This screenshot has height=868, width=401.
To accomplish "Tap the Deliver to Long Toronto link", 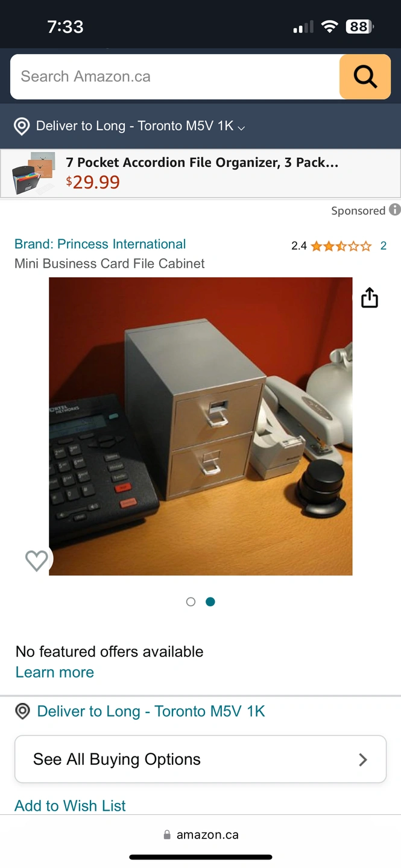I will tap(151, 711).
